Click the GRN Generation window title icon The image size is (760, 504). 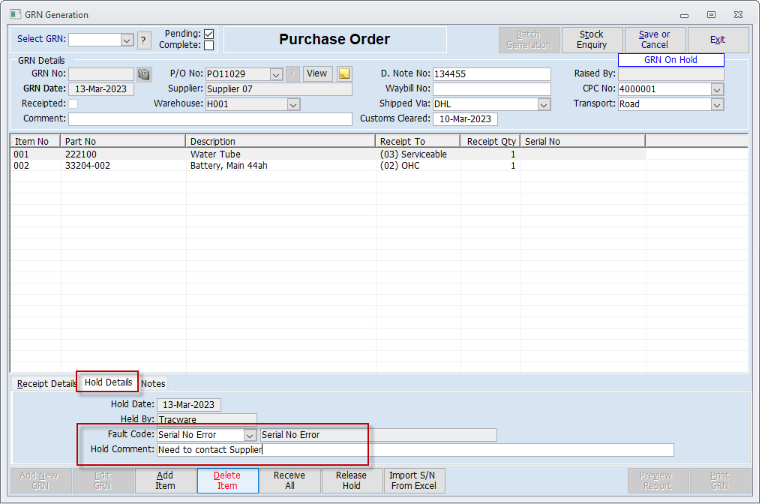pyautogui.click(x=16, y=15)
